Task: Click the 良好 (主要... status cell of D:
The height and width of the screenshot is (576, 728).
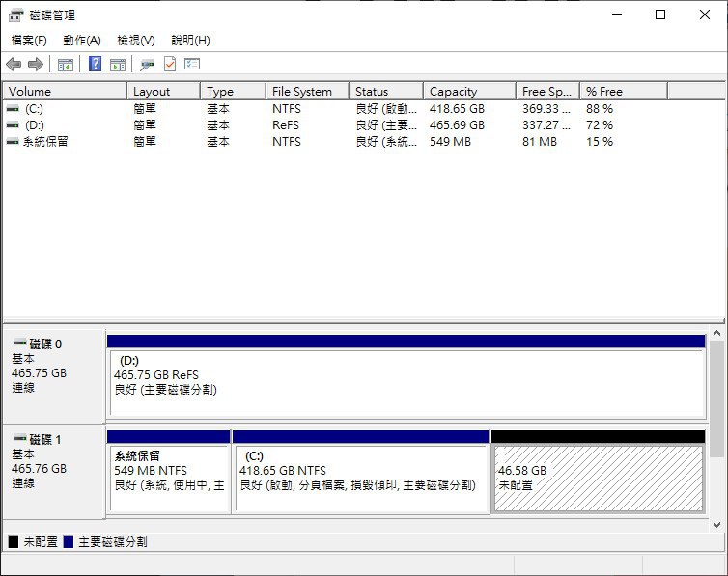Action: [386, 125]
